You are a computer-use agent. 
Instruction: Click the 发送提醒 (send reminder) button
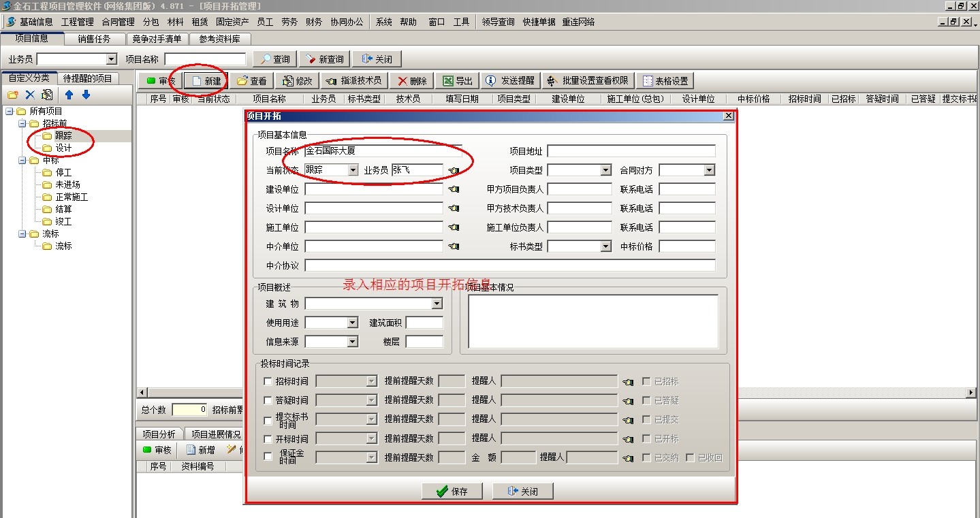point(510,81)
